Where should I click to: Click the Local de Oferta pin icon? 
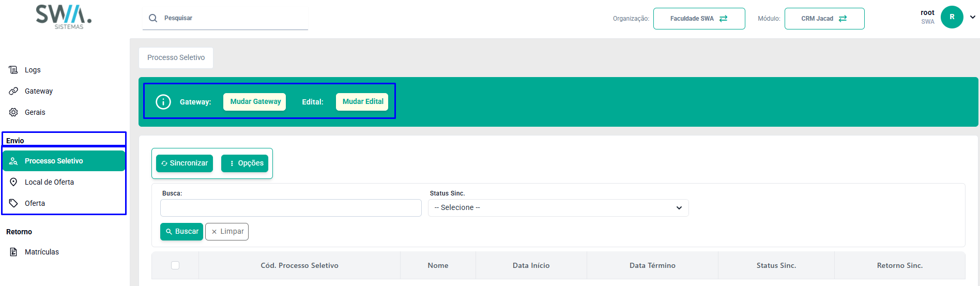(13, 182)
